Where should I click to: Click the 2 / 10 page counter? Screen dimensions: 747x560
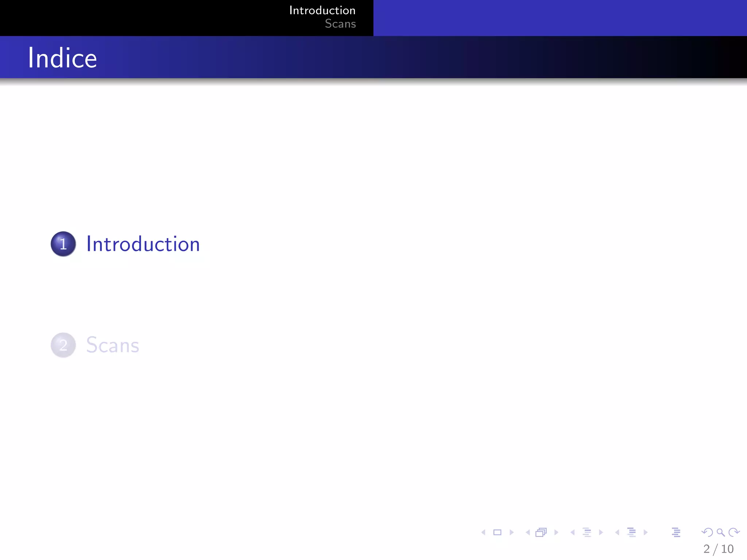pyautogui.click(x=718, y=549)
